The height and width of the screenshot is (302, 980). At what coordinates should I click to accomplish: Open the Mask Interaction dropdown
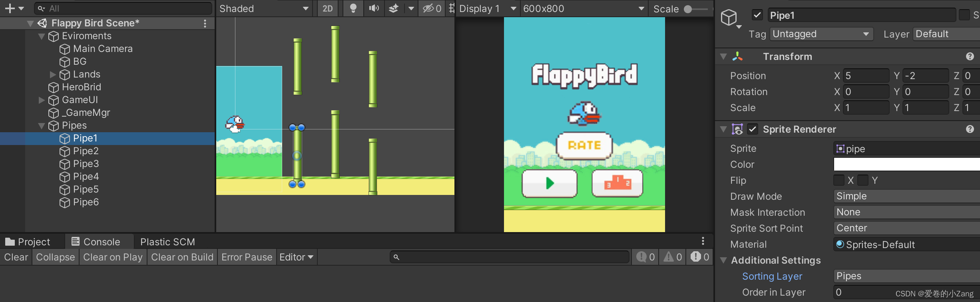(907, 212)
